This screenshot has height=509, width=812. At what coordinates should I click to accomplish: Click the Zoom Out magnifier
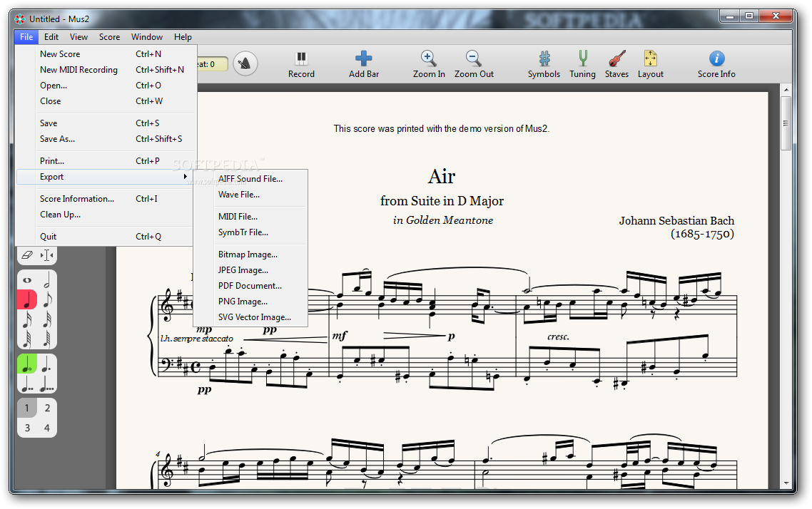point(473,58)
